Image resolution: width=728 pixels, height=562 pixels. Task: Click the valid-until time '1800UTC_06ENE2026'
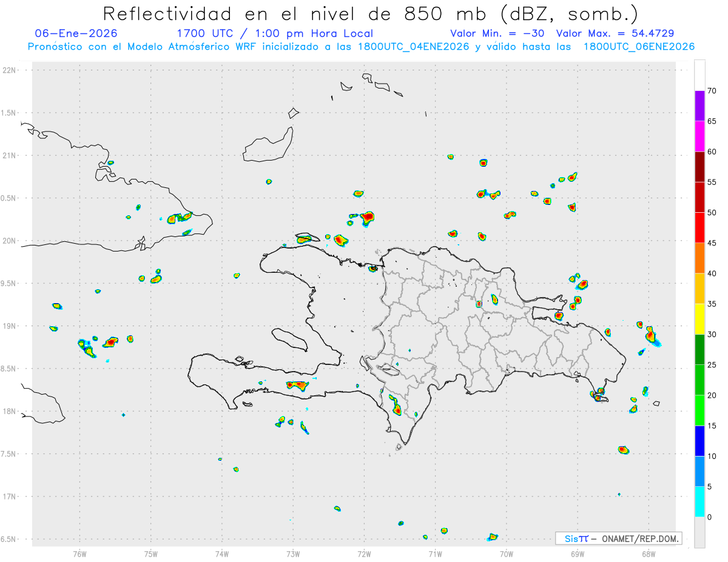pos(639,47)
